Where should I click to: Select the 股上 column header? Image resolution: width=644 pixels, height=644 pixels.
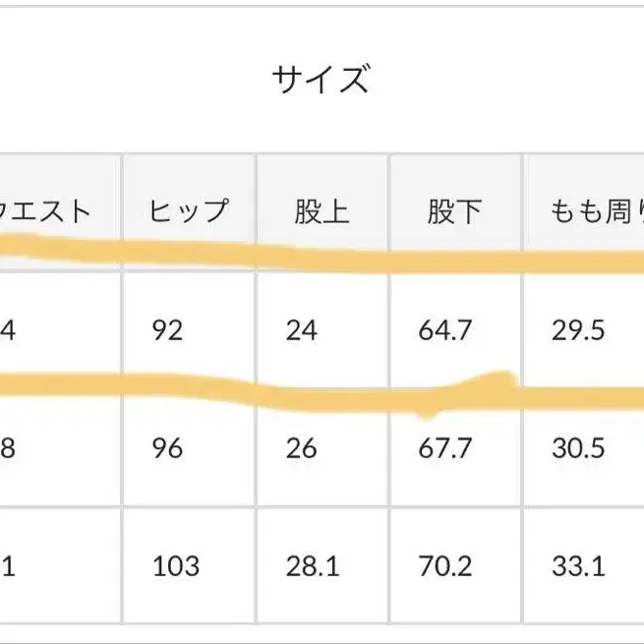pyautogui.click(x=322, y=211)
